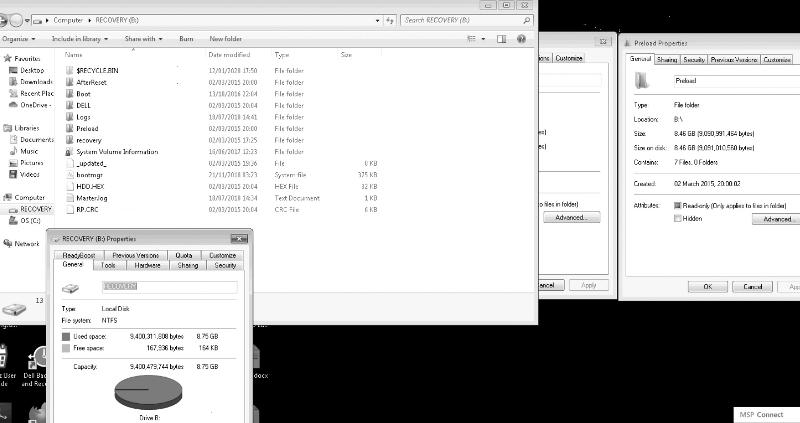The height and width of the screenshot is (423, 800).
Task: Select the Boot folder icon
Action: point(70,94)
